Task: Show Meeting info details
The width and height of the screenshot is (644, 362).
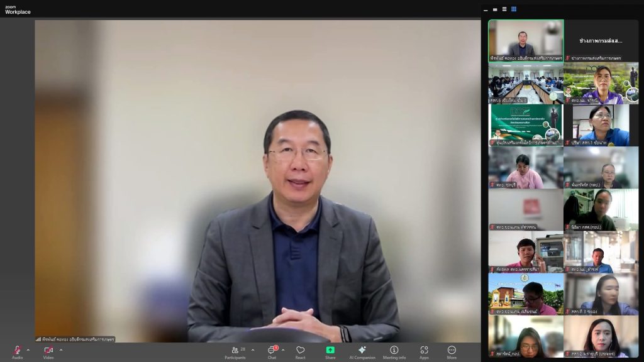Action: click(x=394, y=351)
